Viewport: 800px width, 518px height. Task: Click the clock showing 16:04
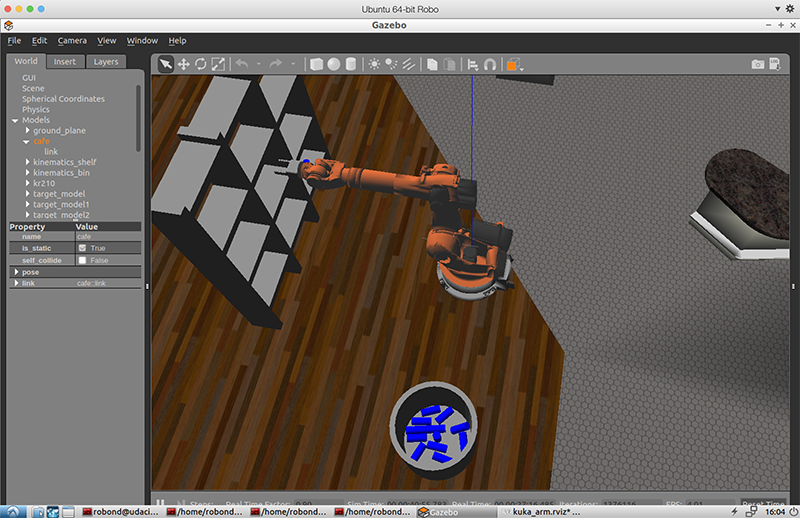[x=775, y=511]
